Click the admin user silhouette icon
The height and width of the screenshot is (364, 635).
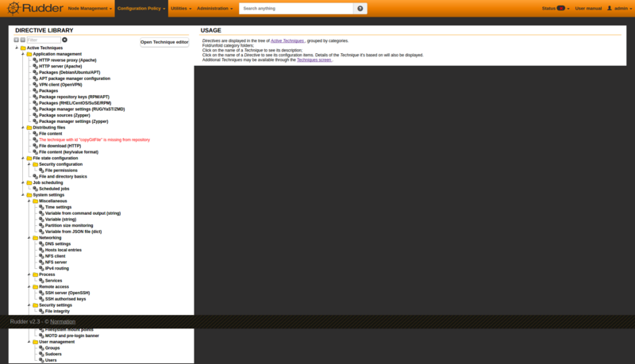[x=610, y=8]
